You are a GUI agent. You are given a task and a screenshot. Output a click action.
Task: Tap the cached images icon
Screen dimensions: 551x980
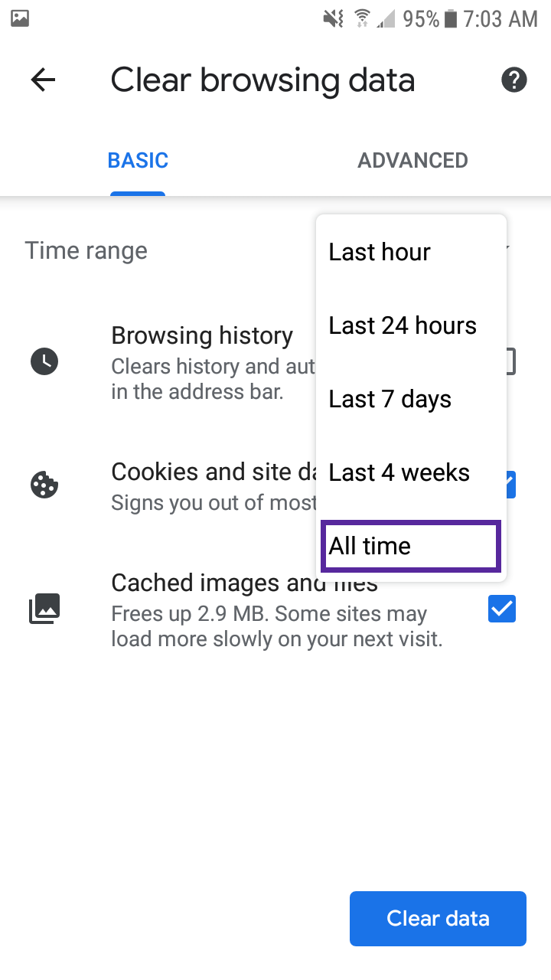click(44, 609)
